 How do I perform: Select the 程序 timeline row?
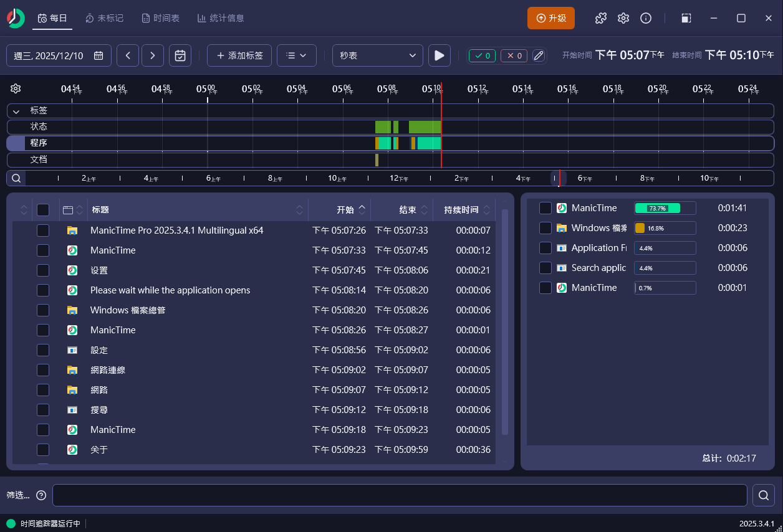point(390,143)
